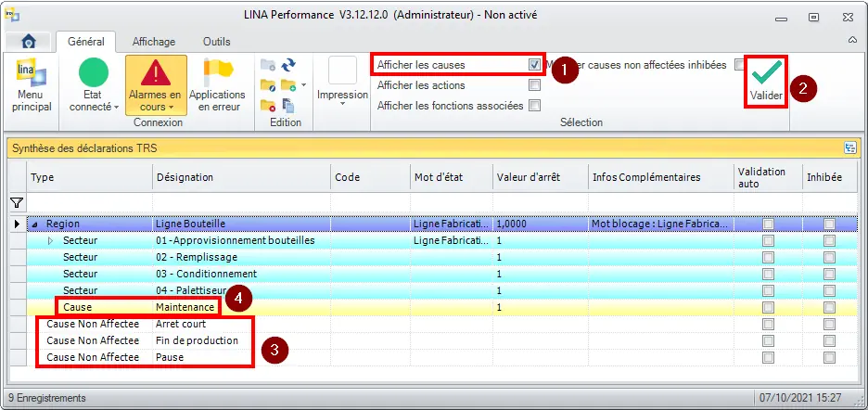The width and height of the screenshot is (868, 410).
Task: Click the blue refresh arrows icon in Edition
Action: (x=288, y=65)
